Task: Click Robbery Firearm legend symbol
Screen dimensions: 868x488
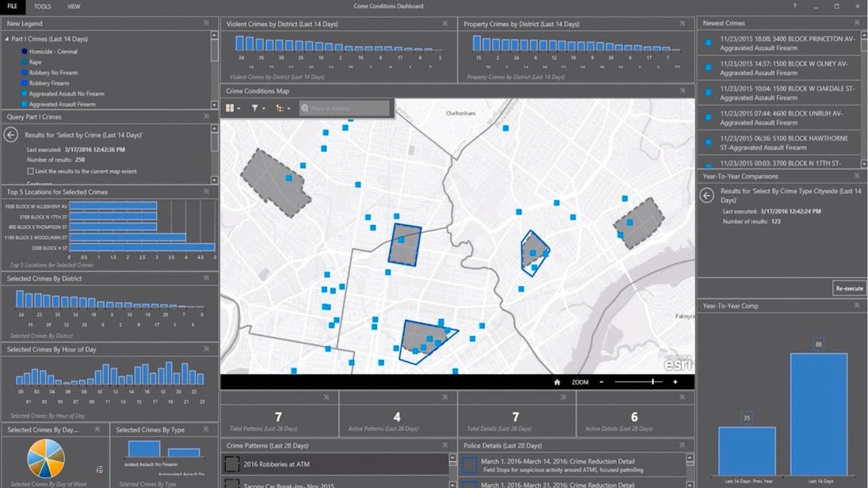Action: (24, 83)
